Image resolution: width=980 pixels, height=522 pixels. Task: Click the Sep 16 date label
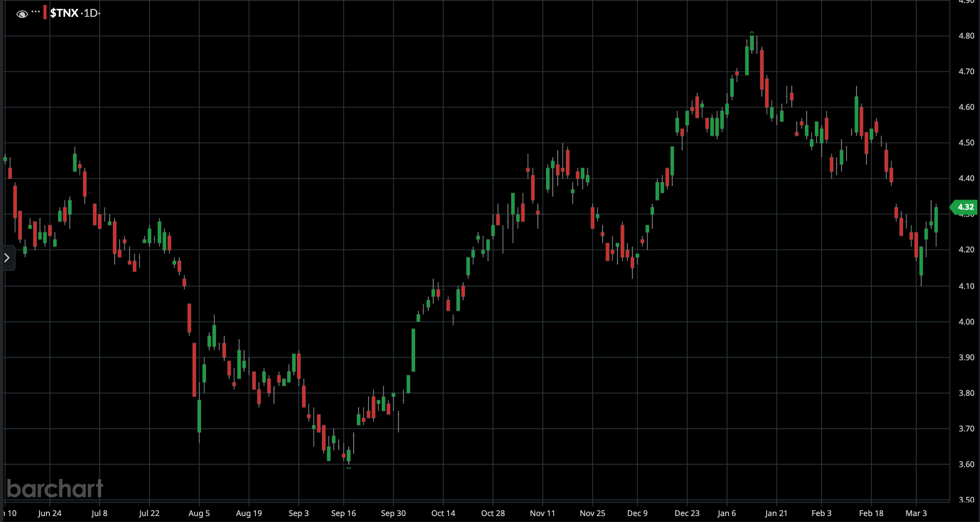(343, 513)
